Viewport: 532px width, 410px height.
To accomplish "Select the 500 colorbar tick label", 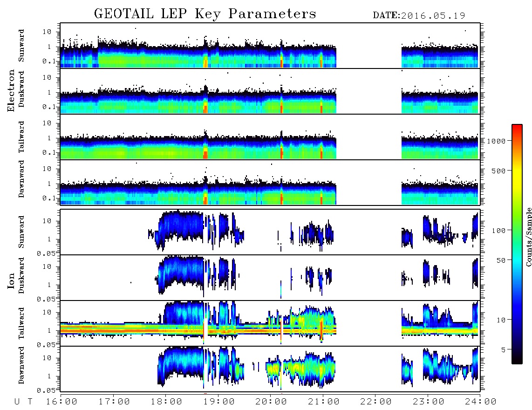I will [x=499, y=171].
